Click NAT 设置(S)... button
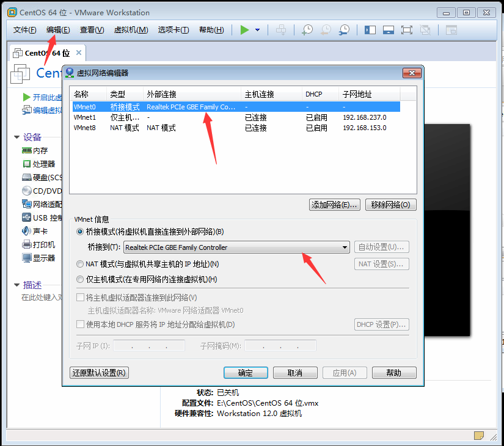The width and height of the screenshot is (504, 446). click(x=382, y=264)
